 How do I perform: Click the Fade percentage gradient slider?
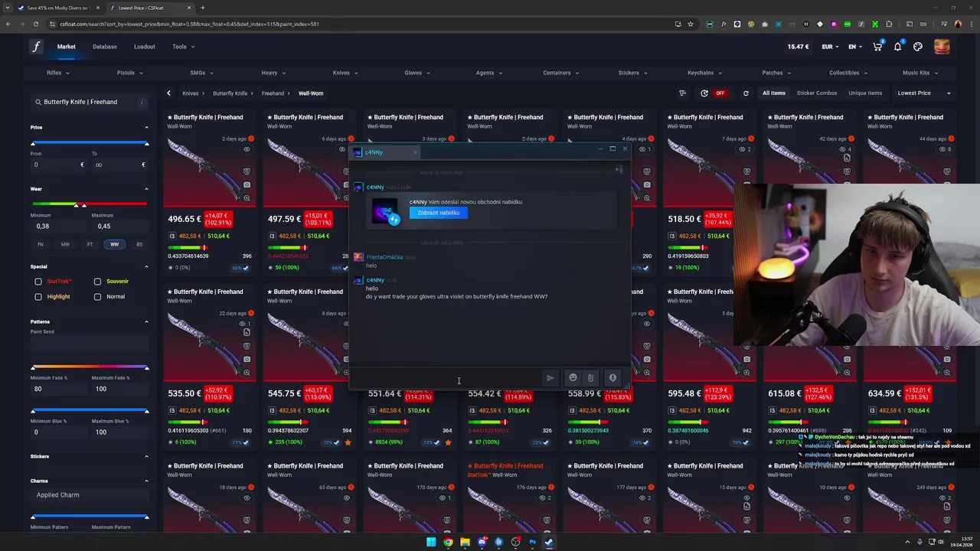pos(90,367)
